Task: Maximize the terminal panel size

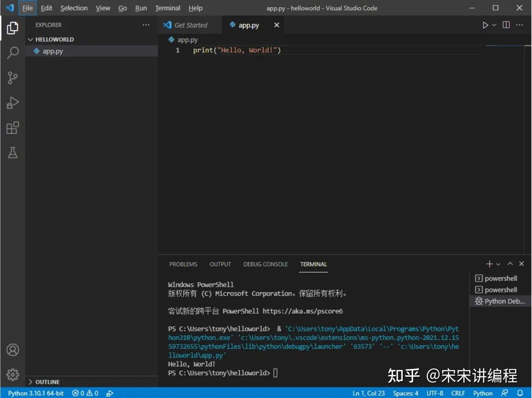Action: (510, 264)
